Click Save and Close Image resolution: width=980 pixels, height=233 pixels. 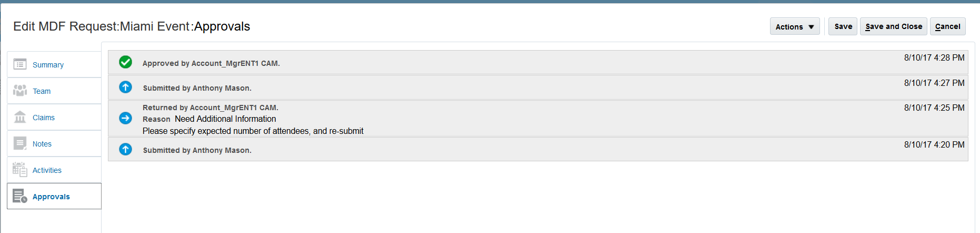click(x=893, y=26)
